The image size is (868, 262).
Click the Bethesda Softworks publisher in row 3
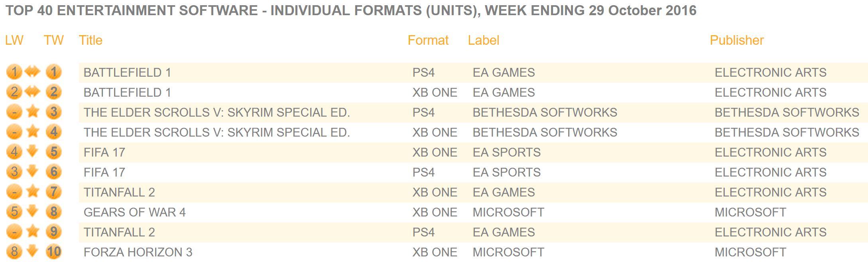(787, 112)
